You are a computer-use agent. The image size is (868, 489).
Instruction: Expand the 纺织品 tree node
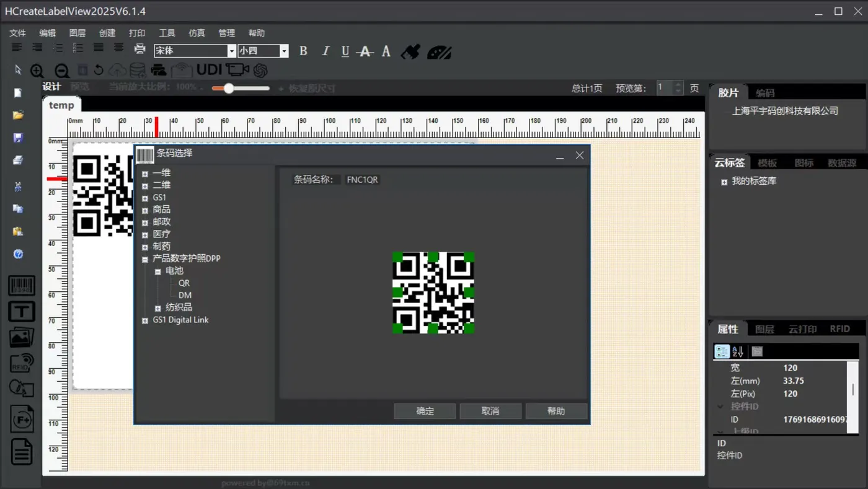[158, 308]
